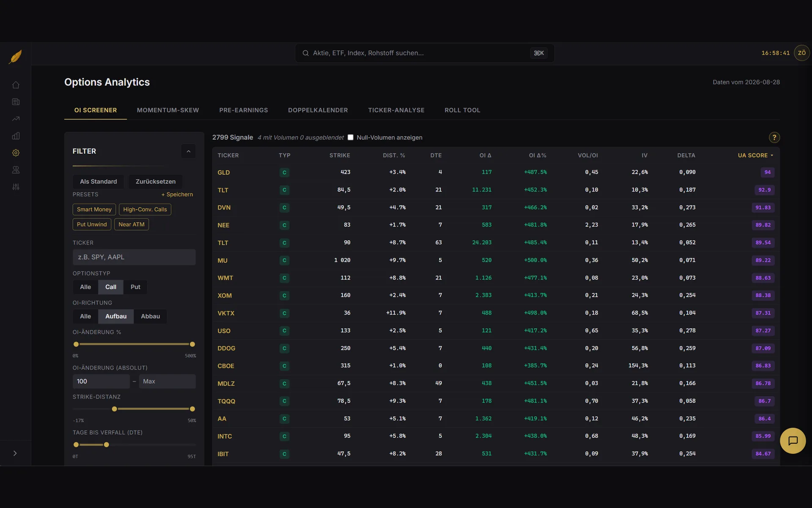Sort by VOL/OI column header
812x508 pixels.
(588, 155)
